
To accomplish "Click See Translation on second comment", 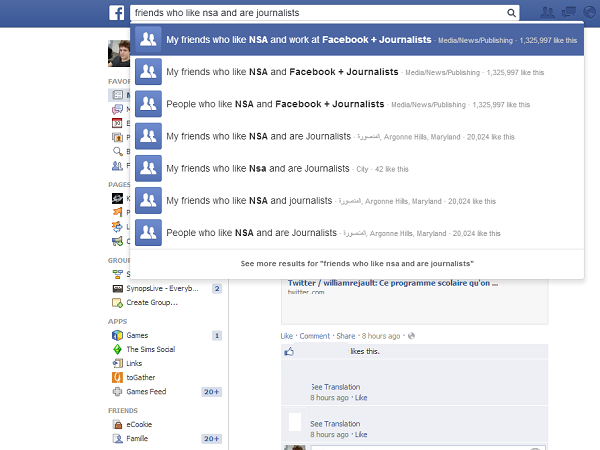I will tap(335, 424).
